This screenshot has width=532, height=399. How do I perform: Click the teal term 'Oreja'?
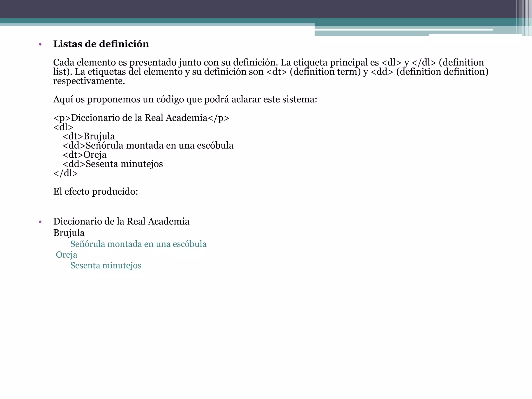[x=66, y=255]
